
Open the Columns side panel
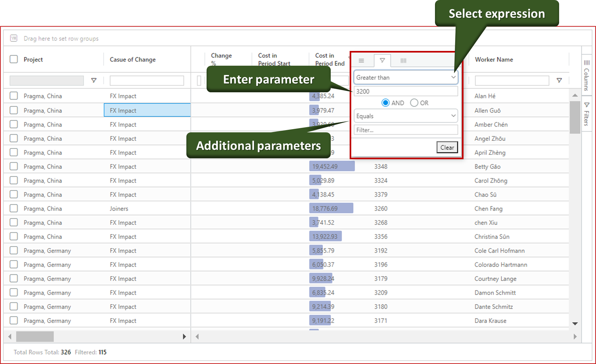[x=586, y=75]
